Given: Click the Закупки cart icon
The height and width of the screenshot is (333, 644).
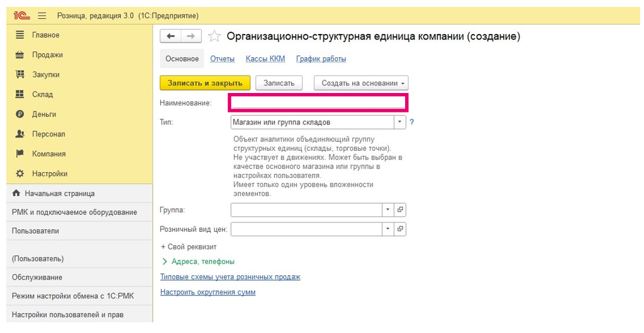Looking at the screenshot, I should tap(19, 74).
